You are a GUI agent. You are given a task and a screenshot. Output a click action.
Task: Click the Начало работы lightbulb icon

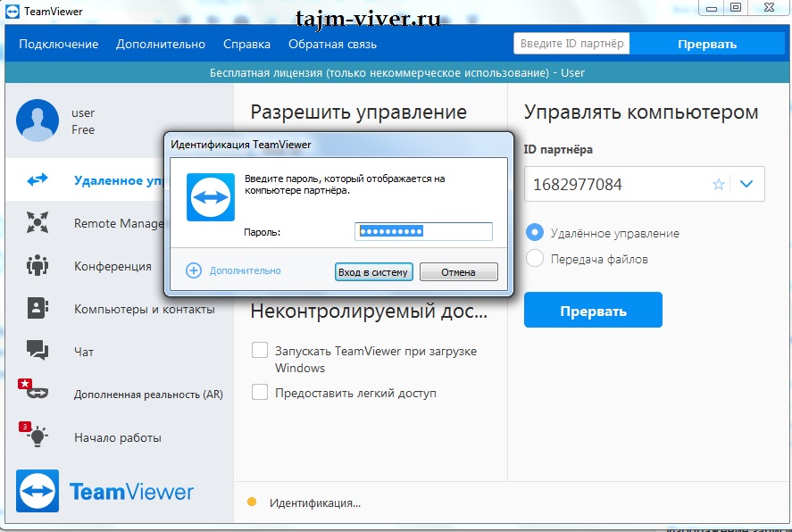[38, 436]
